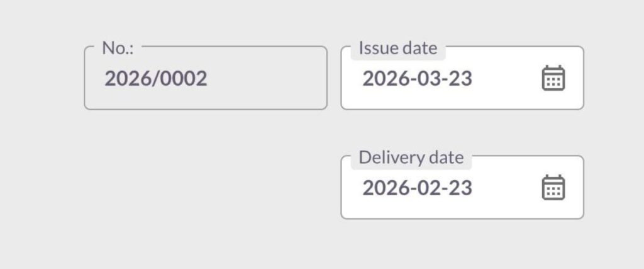Click the "Delivery date" field label
Image resolution: width=644 pixels, height=269 pixels.
(411, 157)
